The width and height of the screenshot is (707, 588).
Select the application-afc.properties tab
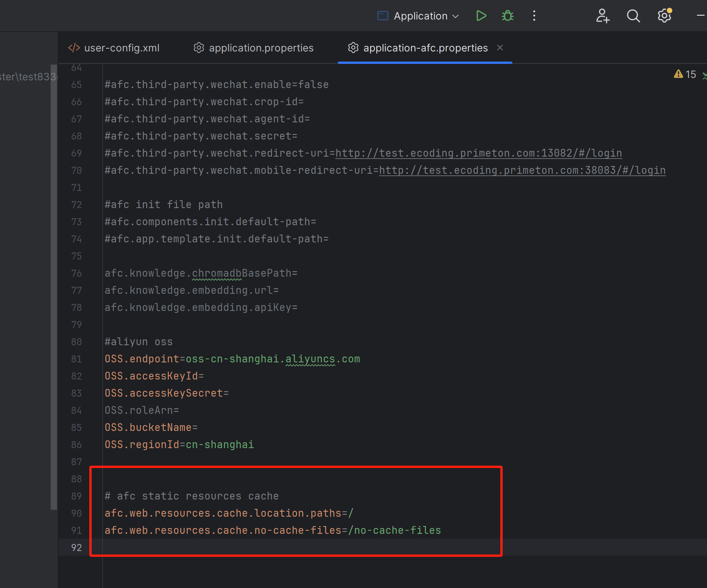coord(425,48)
